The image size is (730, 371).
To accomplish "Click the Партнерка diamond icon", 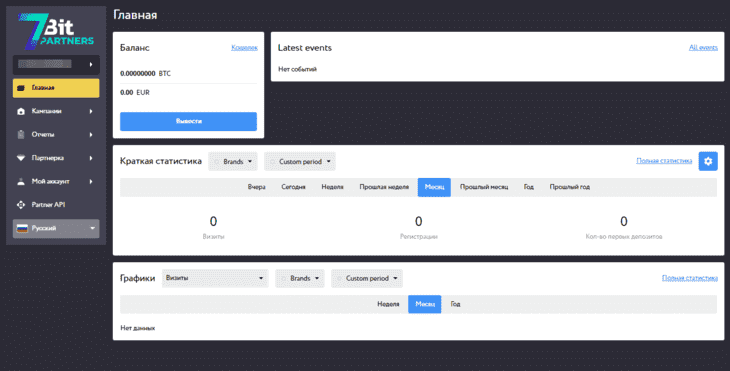I will click(20, 158).
